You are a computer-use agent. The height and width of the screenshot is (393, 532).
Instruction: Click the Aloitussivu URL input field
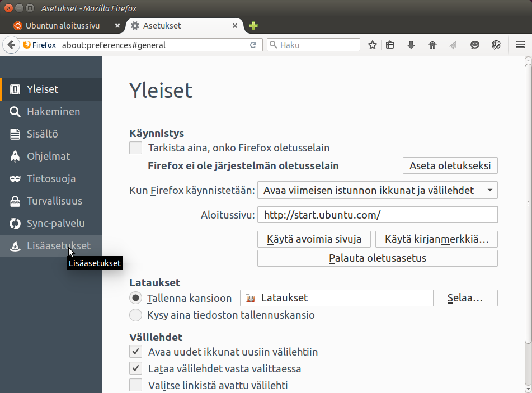(x=377, y=215)
